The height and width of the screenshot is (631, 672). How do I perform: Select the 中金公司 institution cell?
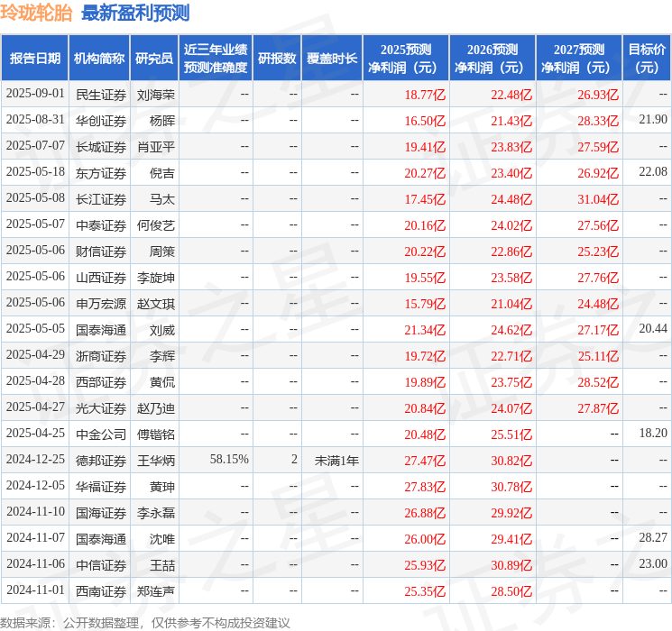101,434
